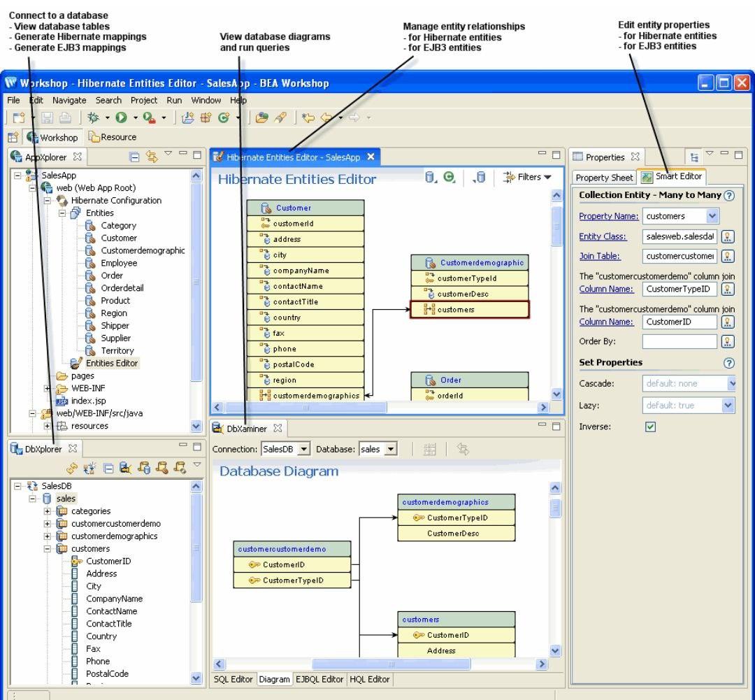Image resolution: width=755 pixels, height=700 pixels.
Task: Open the Lazy dropdown
Action: tap(728, 405)
